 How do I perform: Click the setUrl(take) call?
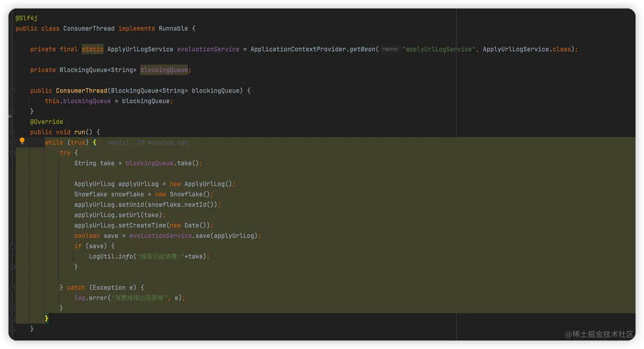pyautogui.click(x=140, y=215)
